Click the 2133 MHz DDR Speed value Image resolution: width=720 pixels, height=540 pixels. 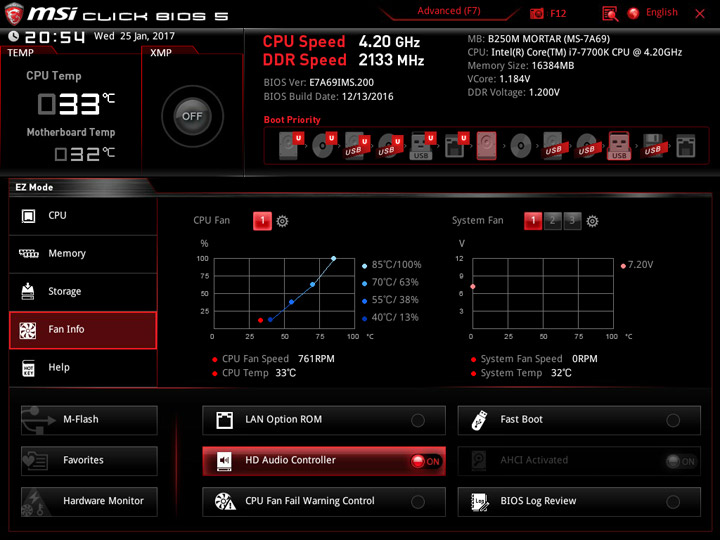coord(391,60)
